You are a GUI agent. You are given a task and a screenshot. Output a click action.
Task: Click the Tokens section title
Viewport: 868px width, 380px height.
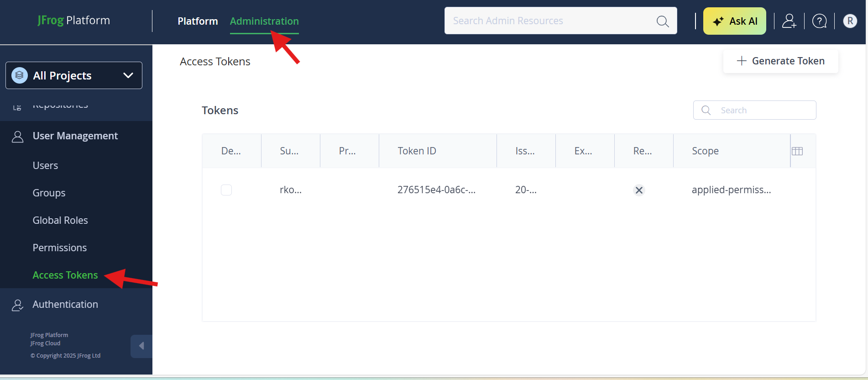[x=220, y=110]
